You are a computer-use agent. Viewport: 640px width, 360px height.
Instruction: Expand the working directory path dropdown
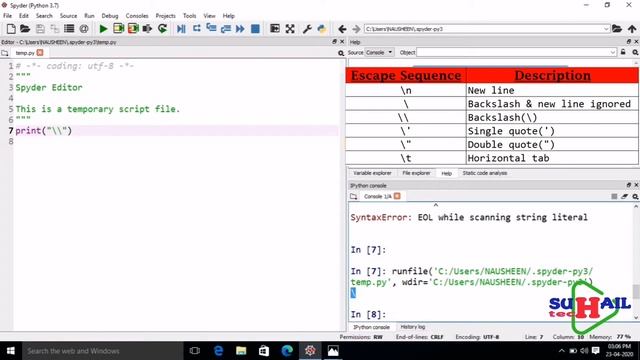(x=606, y=29)
